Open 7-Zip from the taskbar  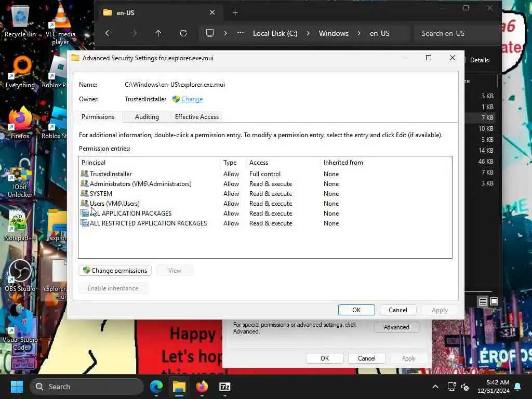224,387
